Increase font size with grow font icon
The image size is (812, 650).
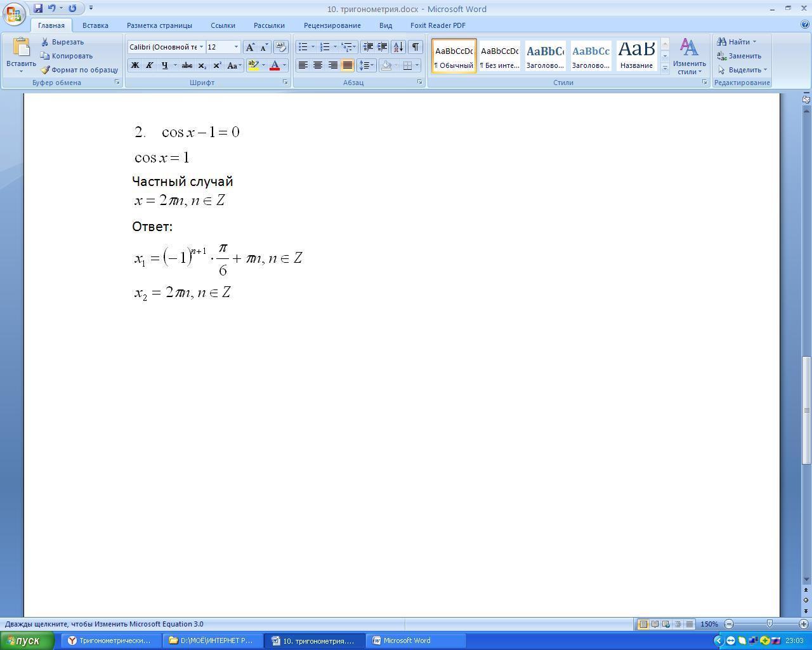pos(250,47)
